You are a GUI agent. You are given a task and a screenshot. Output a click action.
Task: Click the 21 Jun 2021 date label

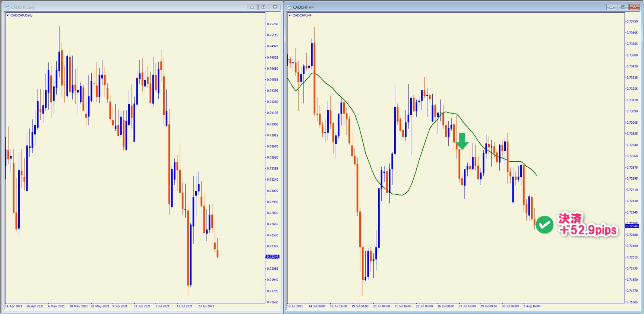click(142, 306)
